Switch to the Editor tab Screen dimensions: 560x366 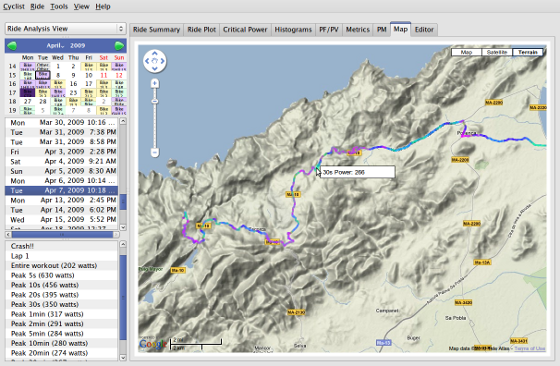424,30
